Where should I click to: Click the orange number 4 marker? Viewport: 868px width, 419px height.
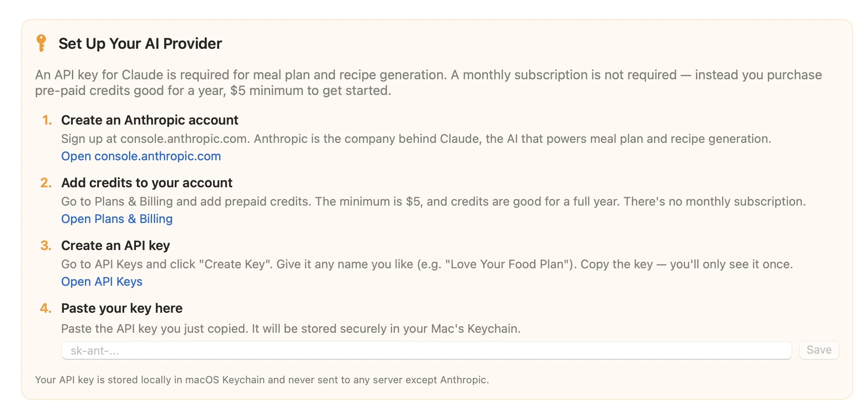(x=46, y=308)
